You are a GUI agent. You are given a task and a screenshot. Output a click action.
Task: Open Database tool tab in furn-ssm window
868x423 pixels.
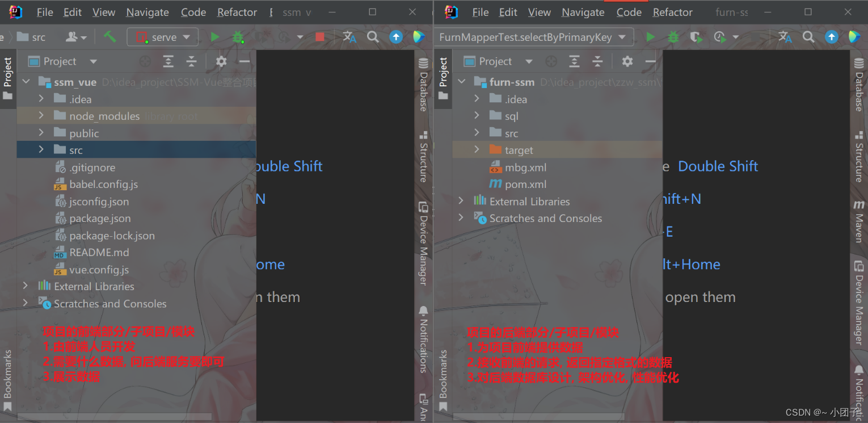click(x=859, y=84)
